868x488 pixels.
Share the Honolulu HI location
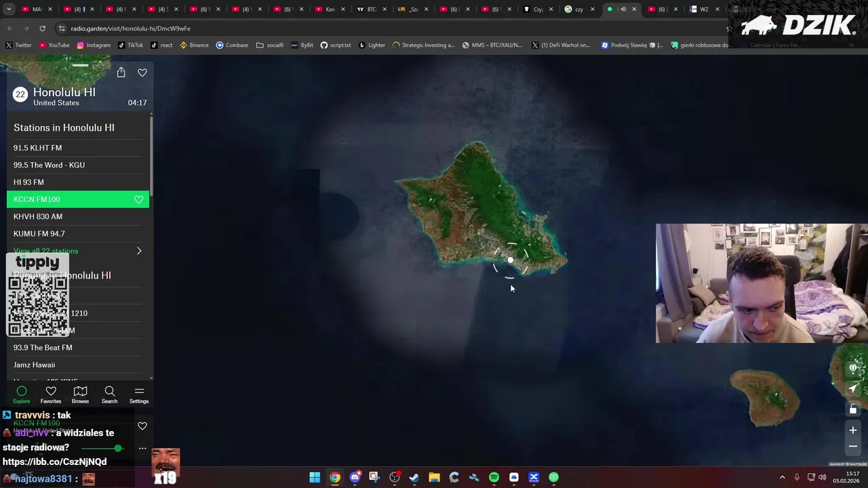pyautogui.click(x=121, y=73)
